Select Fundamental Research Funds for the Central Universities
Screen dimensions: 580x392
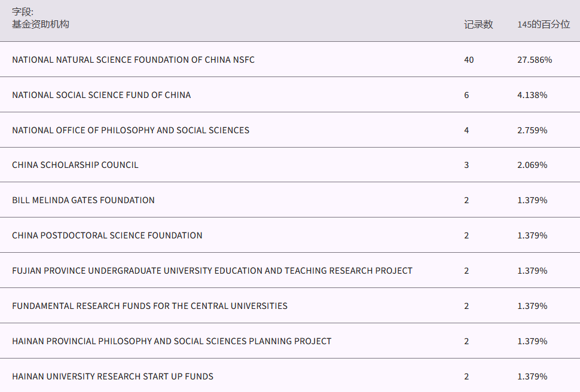tap(149, 306)
